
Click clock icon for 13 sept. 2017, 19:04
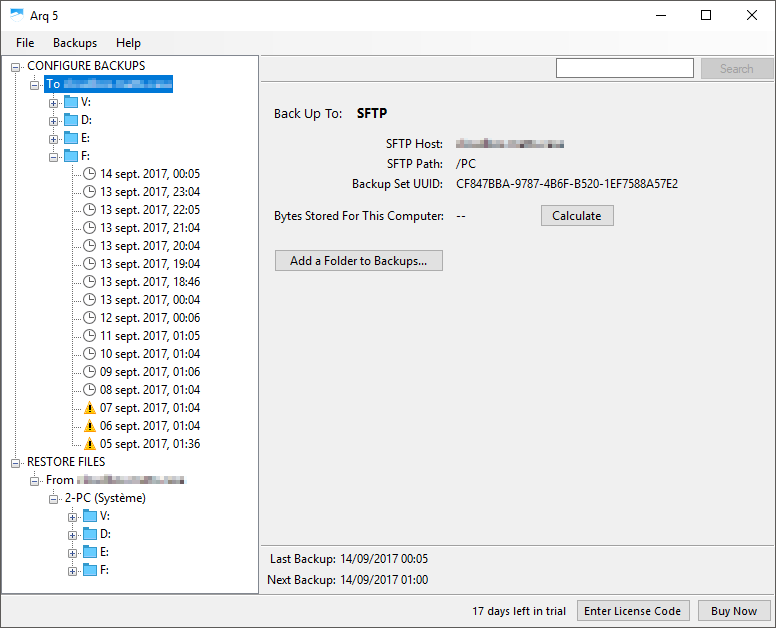tap(89, 264)
